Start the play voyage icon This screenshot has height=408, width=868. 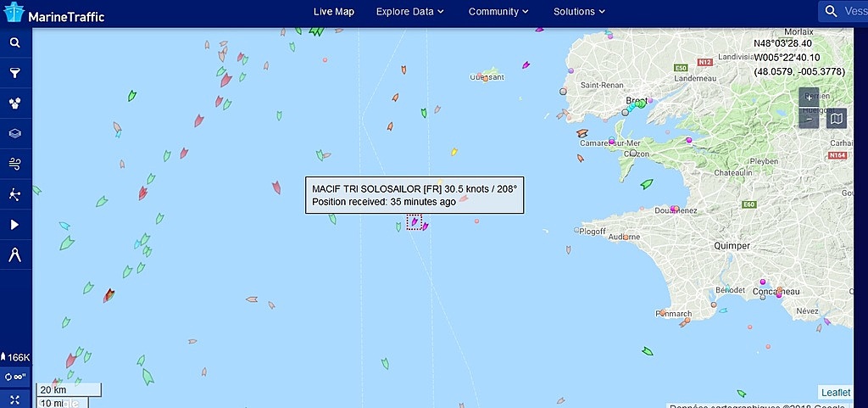point(15,224)
